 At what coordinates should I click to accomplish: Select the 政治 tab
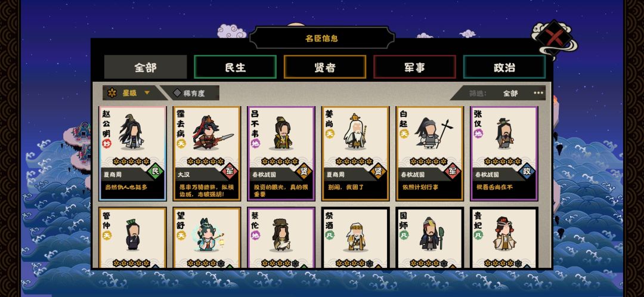tap(504, 67)
